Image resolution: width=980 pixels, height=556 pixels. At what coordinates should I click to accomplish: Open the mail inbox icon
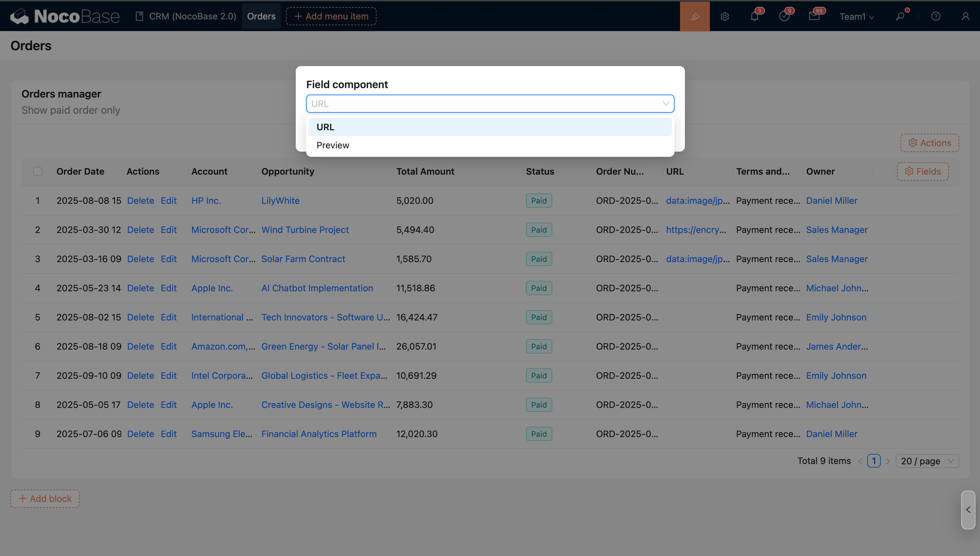814,17
